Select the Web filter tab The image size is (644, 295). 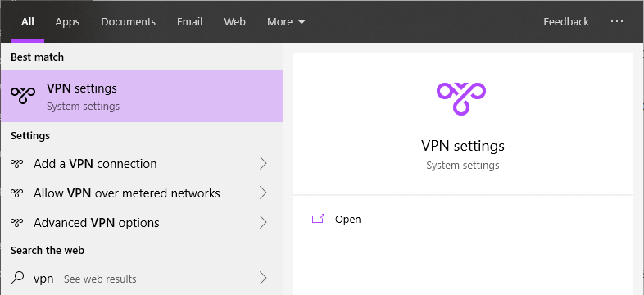[234, 22]
